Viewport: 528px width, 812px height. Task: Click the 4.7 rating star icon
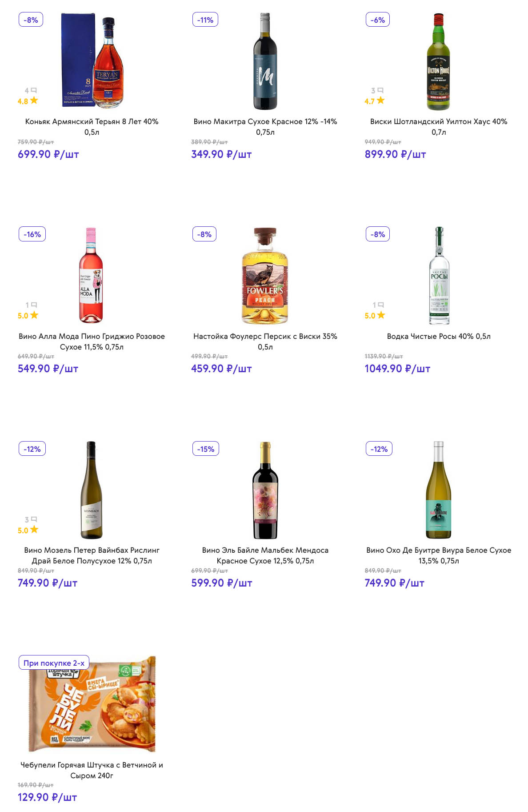point(381,100)
